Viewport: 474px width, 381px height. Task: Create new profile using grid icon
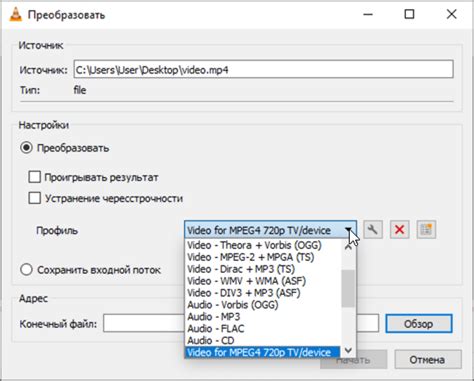tap(426, 230)
